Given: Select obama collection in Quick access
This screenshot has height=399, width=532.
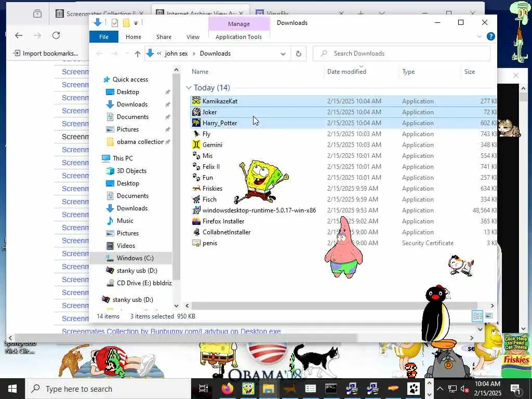Looking at the screenshot, I should [x=140, y=141].
